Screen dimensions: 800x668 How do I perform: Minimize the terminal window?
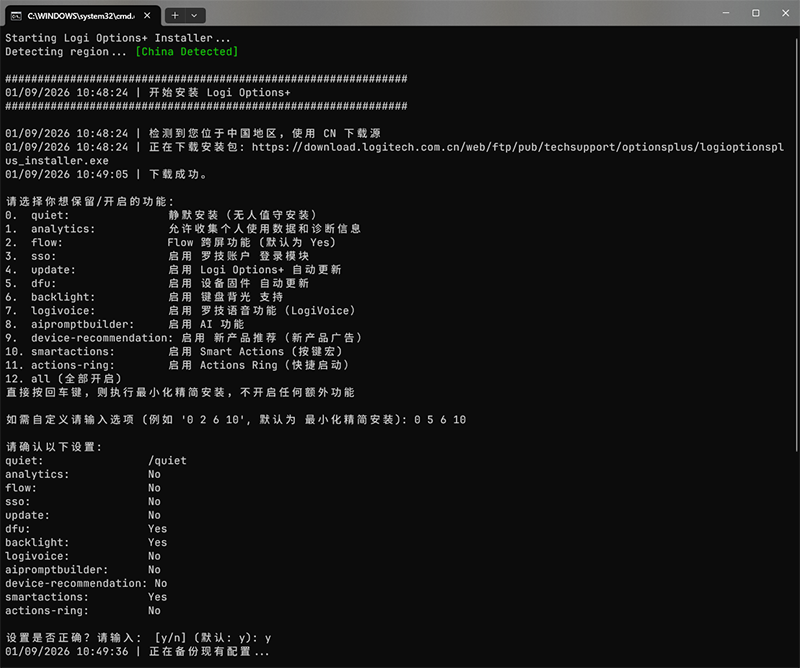pyautogui.click(x=726, y=13)
